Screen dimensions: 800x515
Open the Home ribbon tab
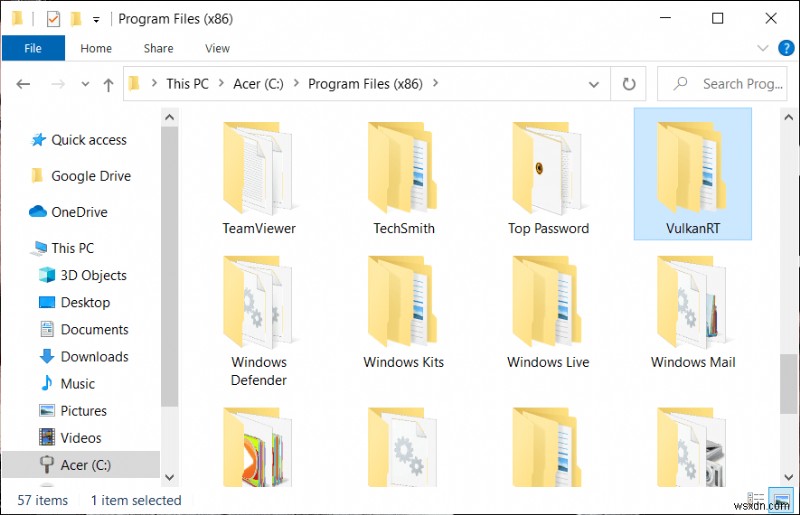pyautogui.click(x=96, y=48)
